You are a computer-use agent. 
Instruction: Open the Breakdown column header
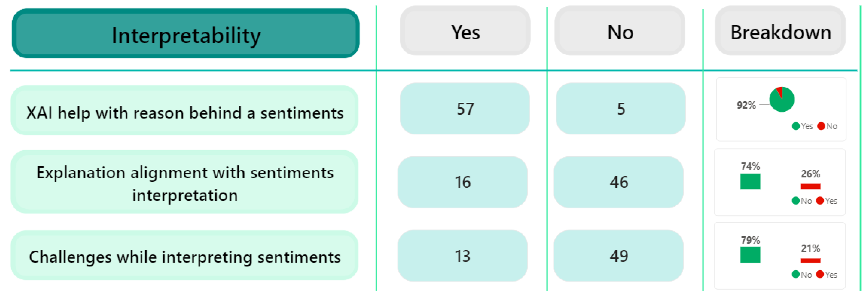click(x=780, y=31)
